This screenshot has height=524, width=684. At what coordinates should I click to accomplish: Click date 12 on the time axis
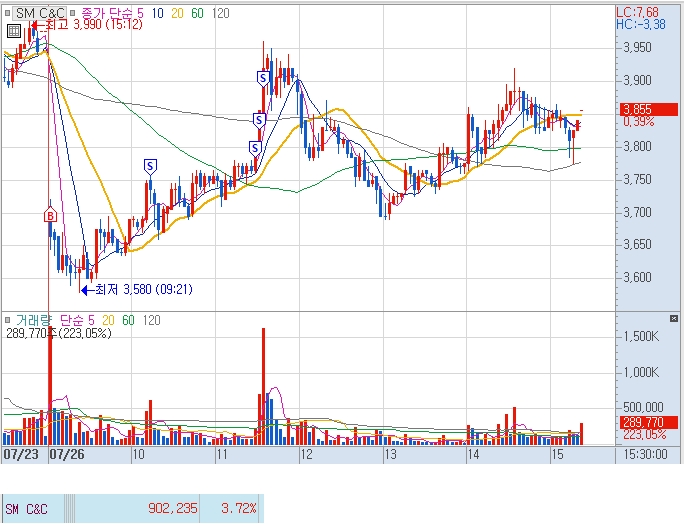coord(307,455)
